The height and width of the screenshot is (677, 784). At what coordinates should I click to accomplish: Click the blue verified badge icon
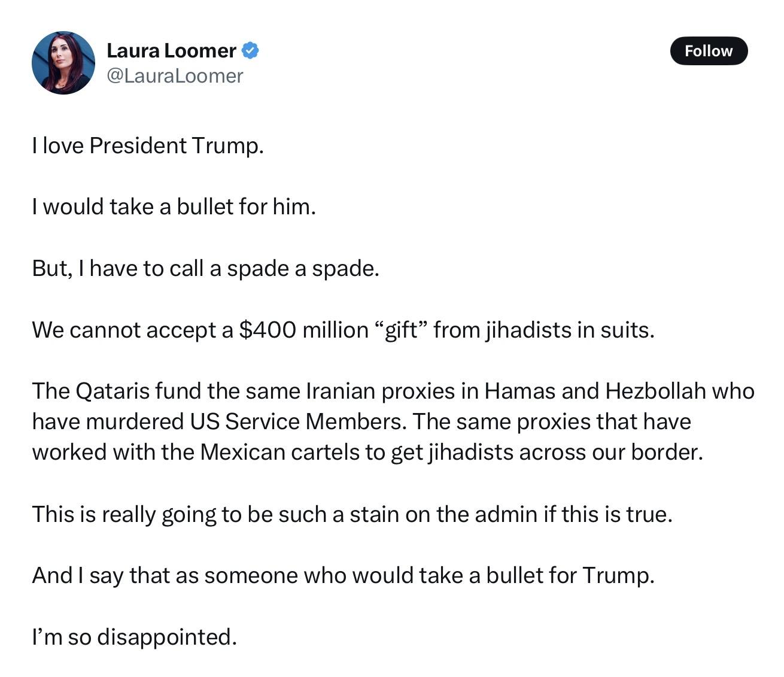250,51
